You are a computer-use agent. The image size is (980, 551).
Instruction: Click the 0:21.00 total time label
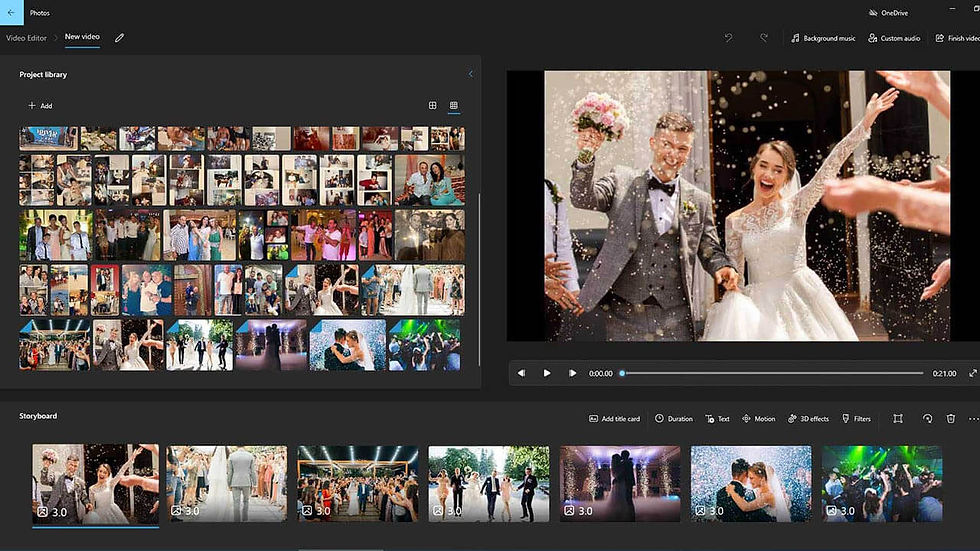point(944,374)
